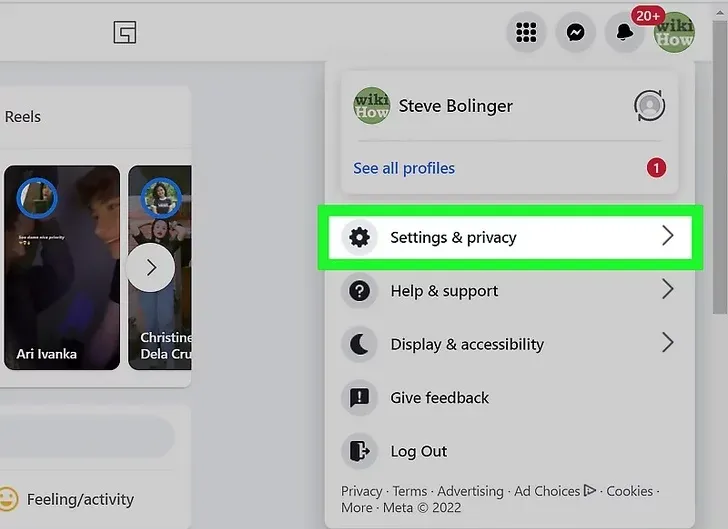Click the post composer input field
The image size is (728, 529).
86,437
